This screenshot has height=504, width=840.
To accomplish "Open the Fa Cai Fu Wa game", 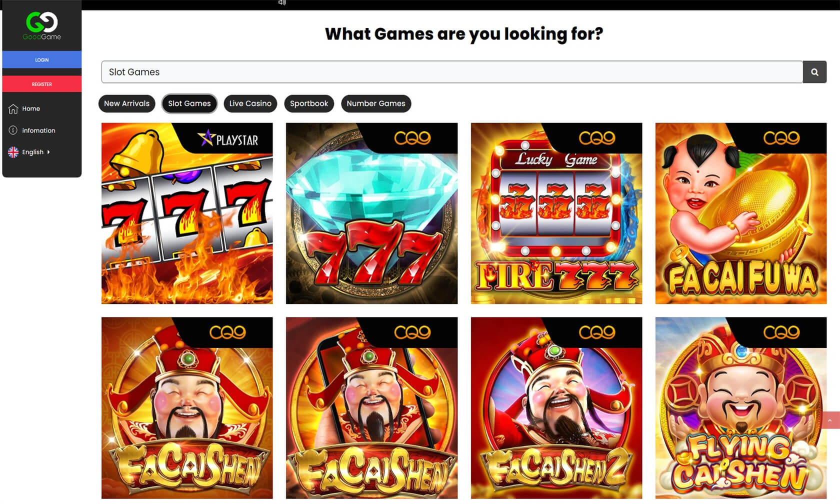I will [741, 213].
